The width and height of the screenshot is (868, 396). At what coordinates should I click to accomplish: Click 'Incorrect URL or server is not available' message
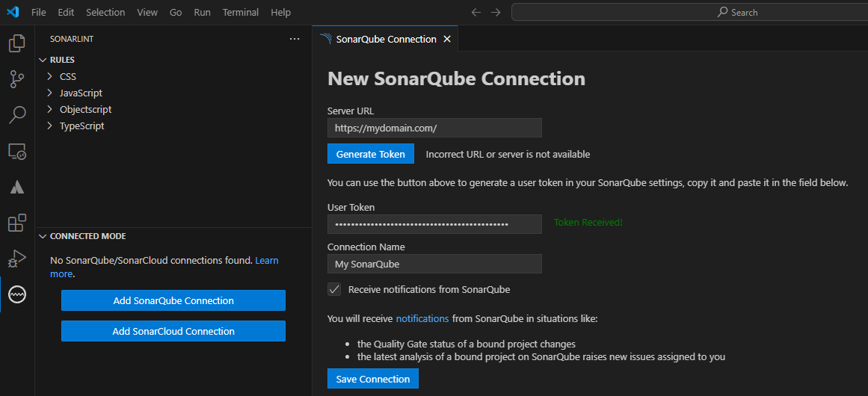(x=508, y=155)
